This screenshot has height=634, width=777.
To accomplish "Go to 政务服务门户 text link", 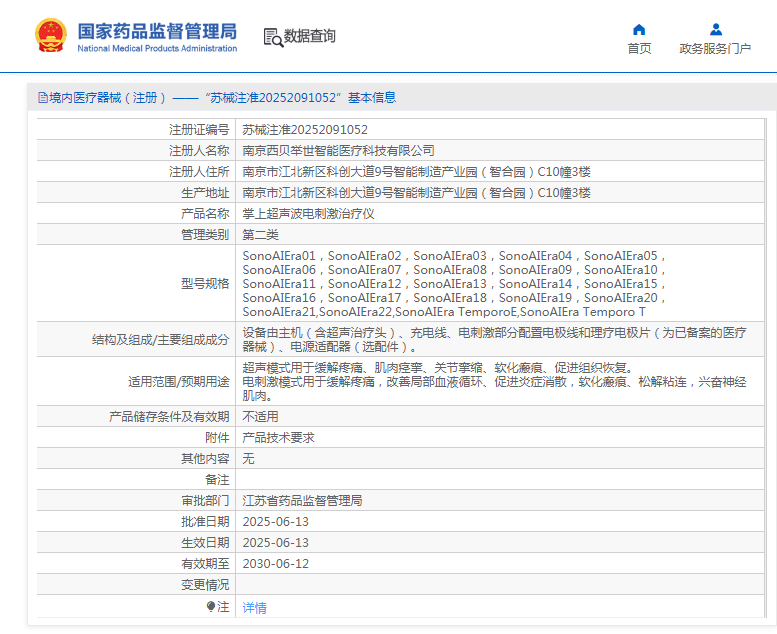I will [715, 49].
